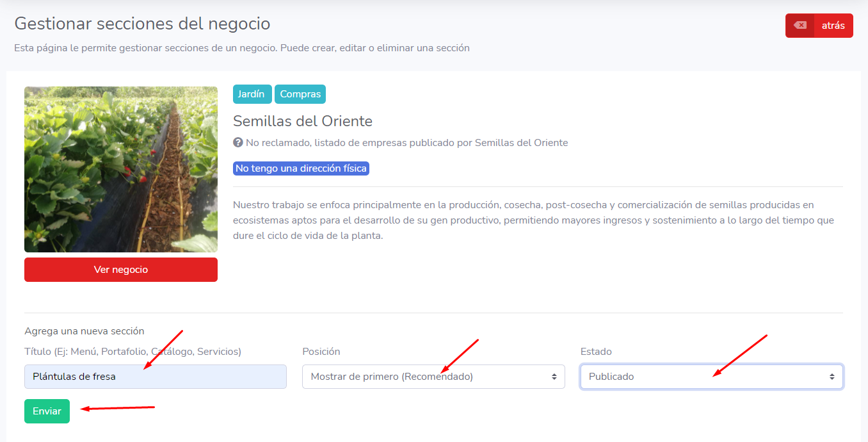Select the Jardín category tag

(x=252, y=94)
